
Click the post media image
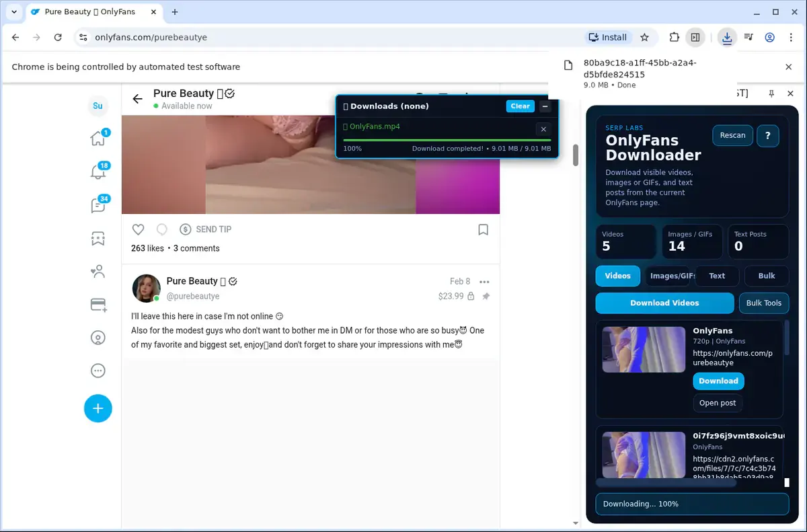[311, 164]
